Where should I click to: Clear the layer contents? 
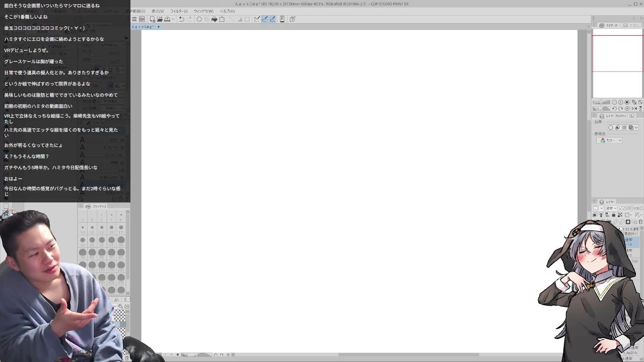199,19
